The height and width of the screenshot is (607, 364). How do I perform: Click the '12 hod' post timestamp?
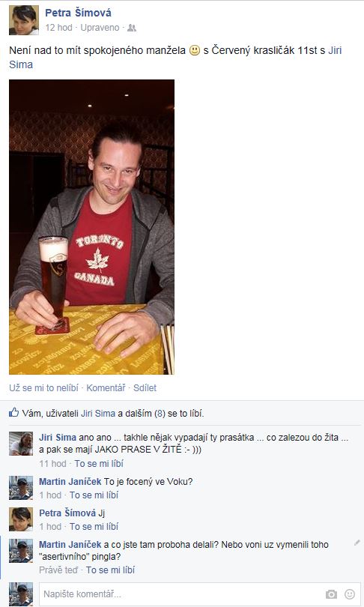[59, 28]
